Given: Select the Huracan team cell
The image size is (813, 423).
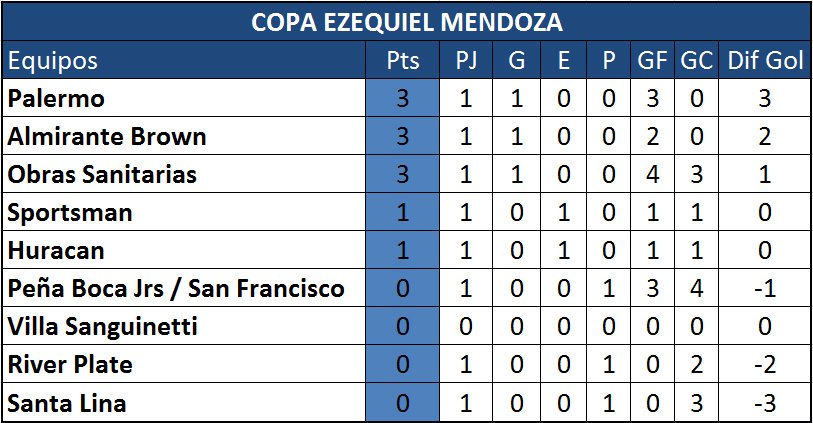Looking at the screenshot, I should (184, 250).
